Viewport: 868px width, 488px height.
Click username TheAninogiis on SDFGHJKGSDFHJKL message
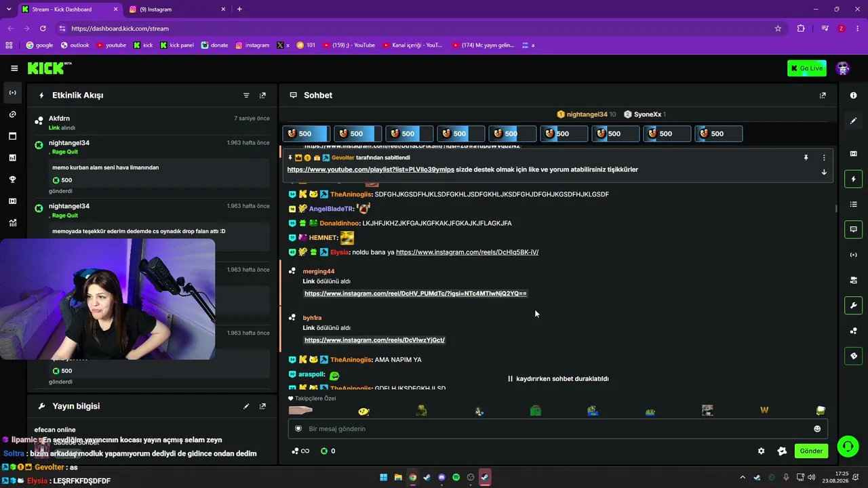351,195
